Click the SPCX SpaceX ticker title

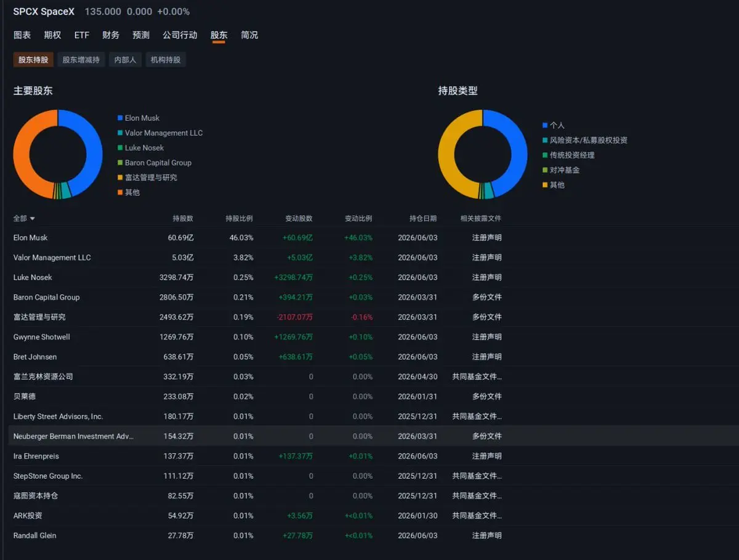(x=44, y=12)
